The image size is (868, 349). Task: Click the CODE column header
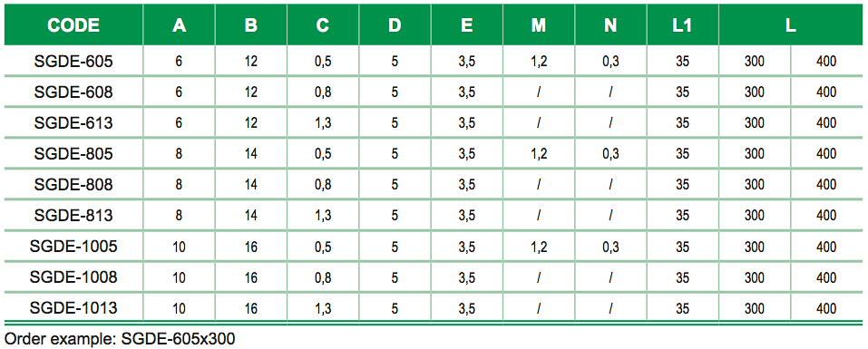pos(73,25)
